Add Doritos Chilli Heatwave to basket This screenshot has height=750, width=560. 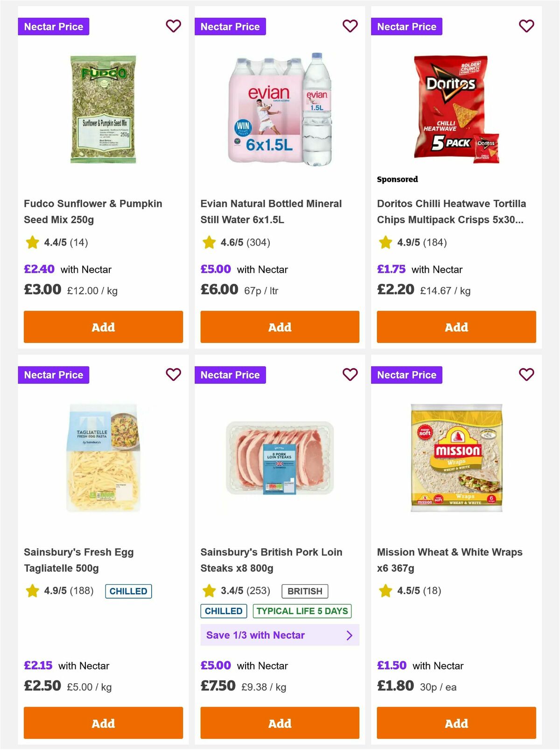456,327
